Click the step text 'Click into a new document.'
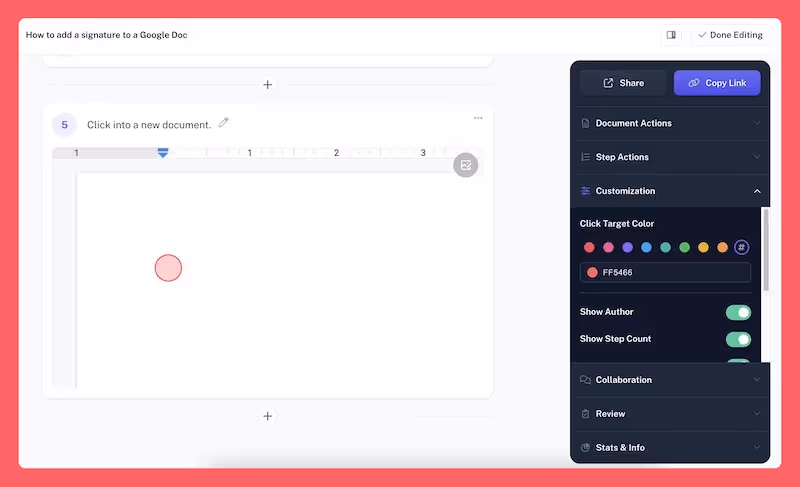800x487 pixels. coord(149,125)
